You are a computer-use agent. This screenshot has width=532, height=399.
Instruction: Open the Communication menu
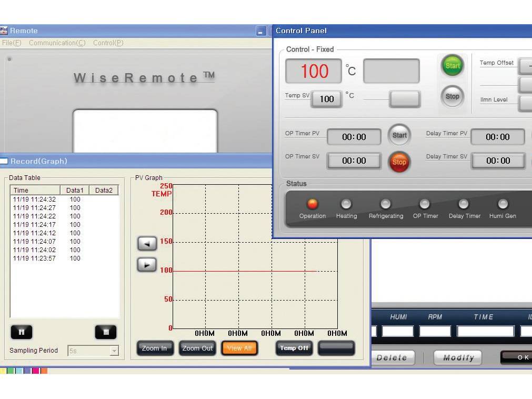point(57,43)
